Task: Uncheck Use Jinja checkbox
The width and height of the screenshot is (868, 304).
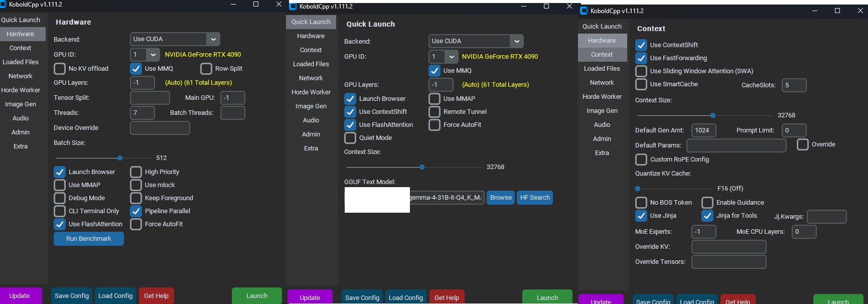Action: coord(641,215)
